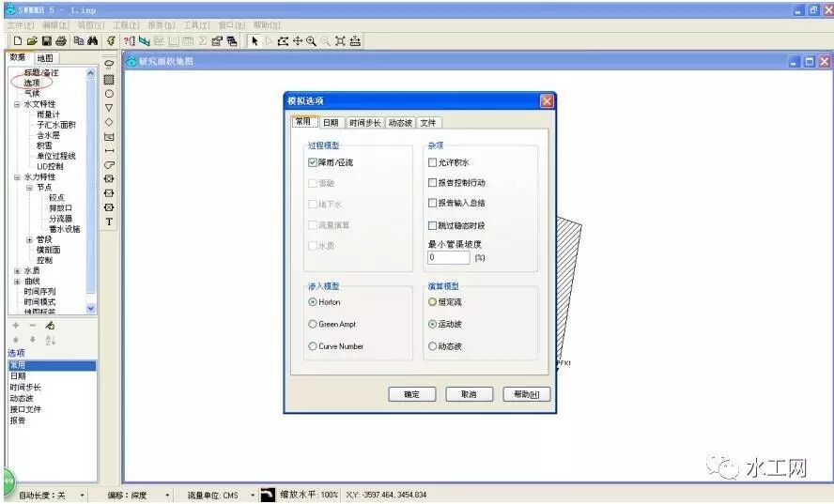This screenshot has height=504, width=834.
Task: Collapse the 节点 tree branch
Action: click(x=30, y=188)
